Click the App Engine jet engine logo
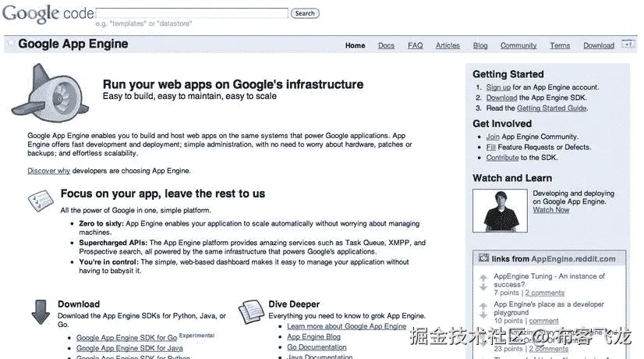 point(51,94)
